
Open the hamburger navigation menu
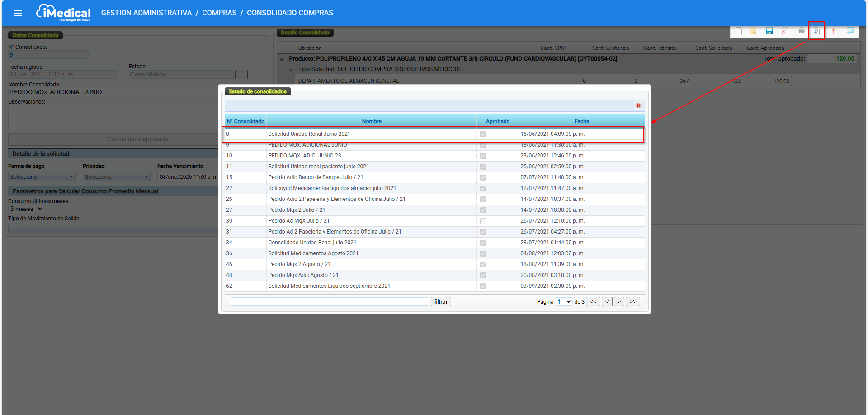18,13
